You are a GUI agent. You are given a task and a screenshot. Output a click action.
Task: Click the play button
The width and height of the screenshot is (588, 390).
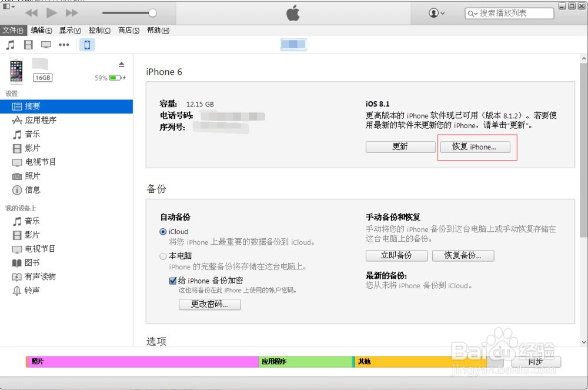point(51,13)
